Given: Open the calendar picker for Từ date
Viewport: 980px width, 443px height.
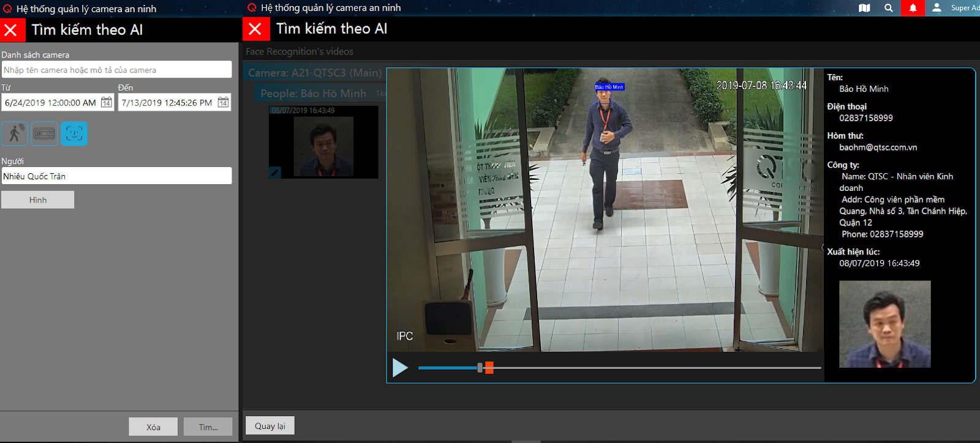Looking at the screenshot, I should pos(107,102).
